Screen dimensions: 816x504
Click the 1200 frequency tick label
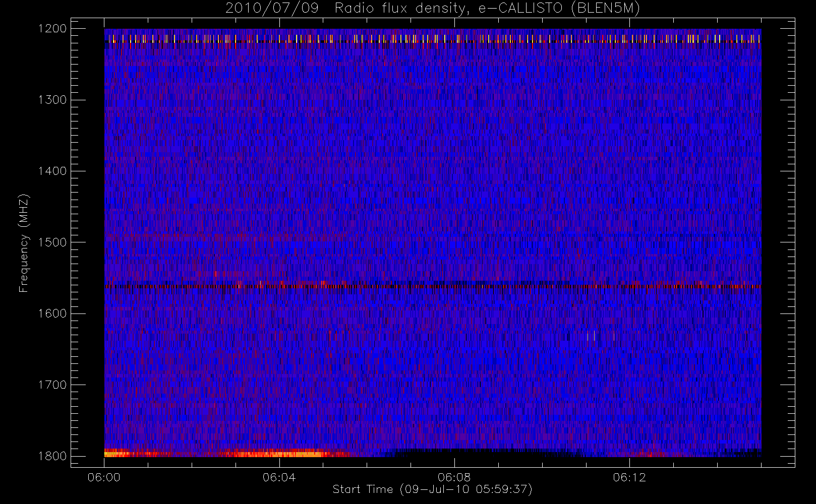click(x=52, y=28)
